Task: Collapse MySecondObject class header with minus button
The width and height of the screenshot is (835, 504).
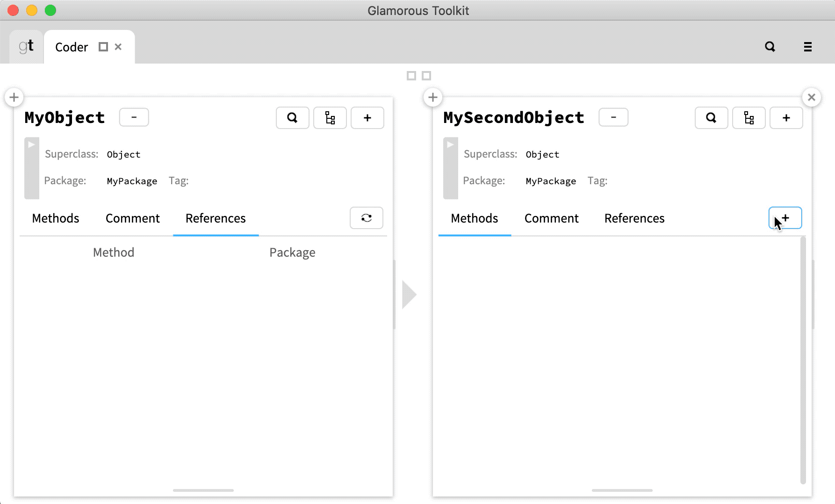Action: click(613, 117)
